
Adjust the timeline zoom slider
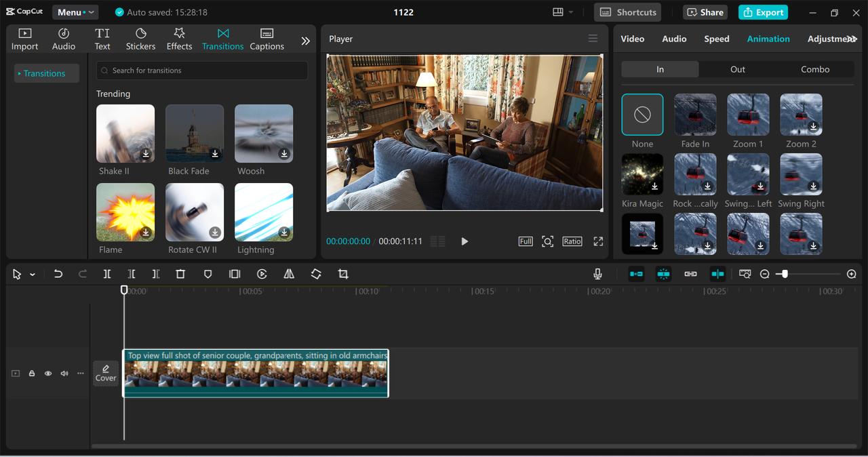coord(785,274)
